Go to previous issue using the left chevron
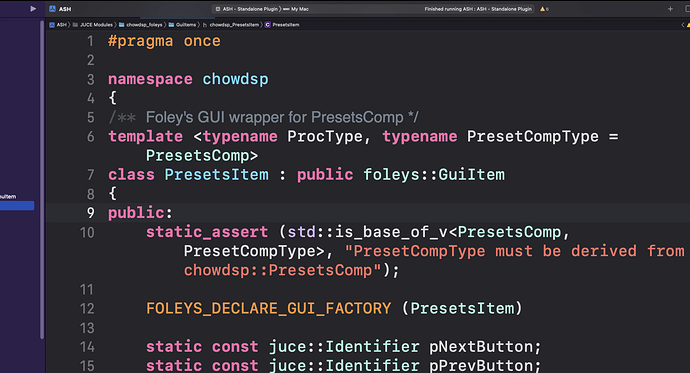Image resolution: width=690 pixels, height=373 pixels. 683,25
